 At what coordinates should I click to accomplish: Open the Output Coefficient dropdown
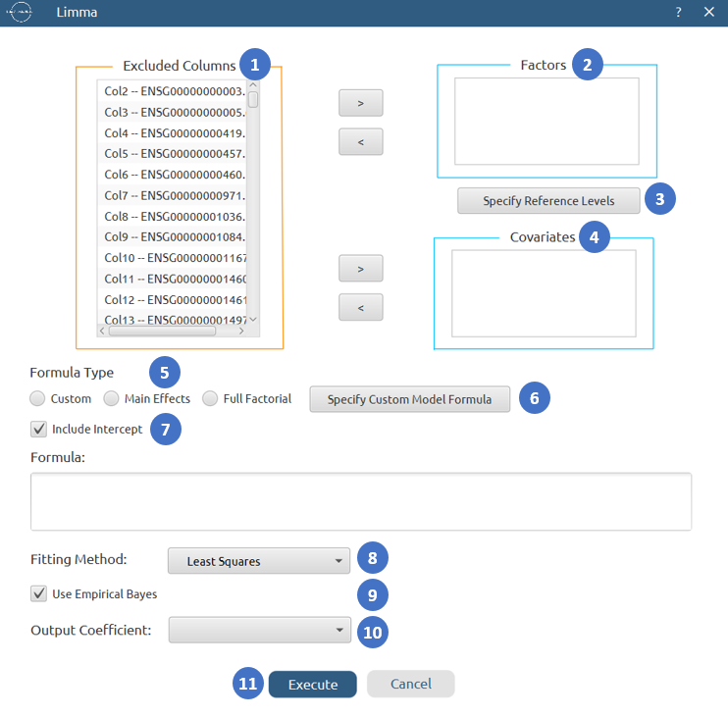click(x=260, y=630)
